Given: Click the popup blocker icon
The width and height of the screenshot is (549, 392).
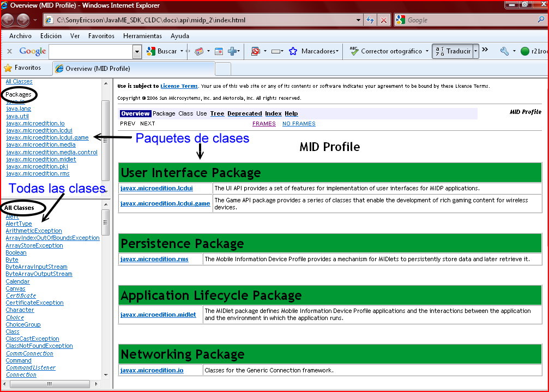Looking at the screenshot, I should [256, 51].
